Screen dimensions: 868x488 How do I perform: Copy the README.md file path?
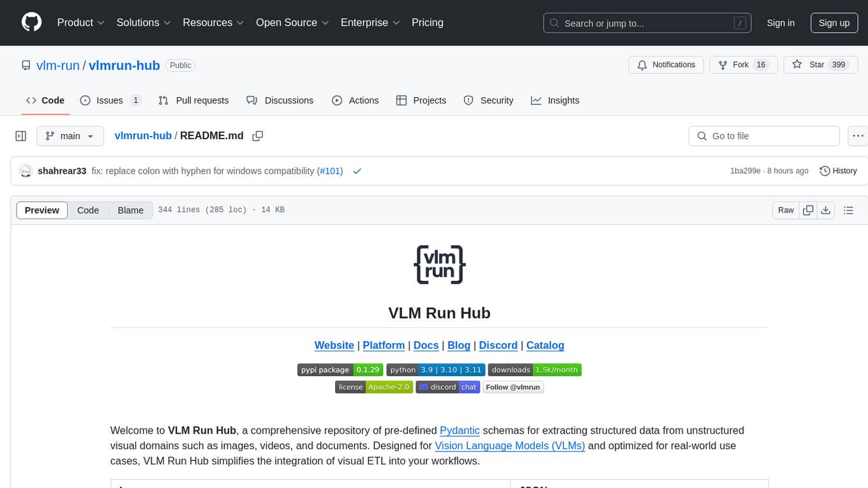tap(258, 136)
